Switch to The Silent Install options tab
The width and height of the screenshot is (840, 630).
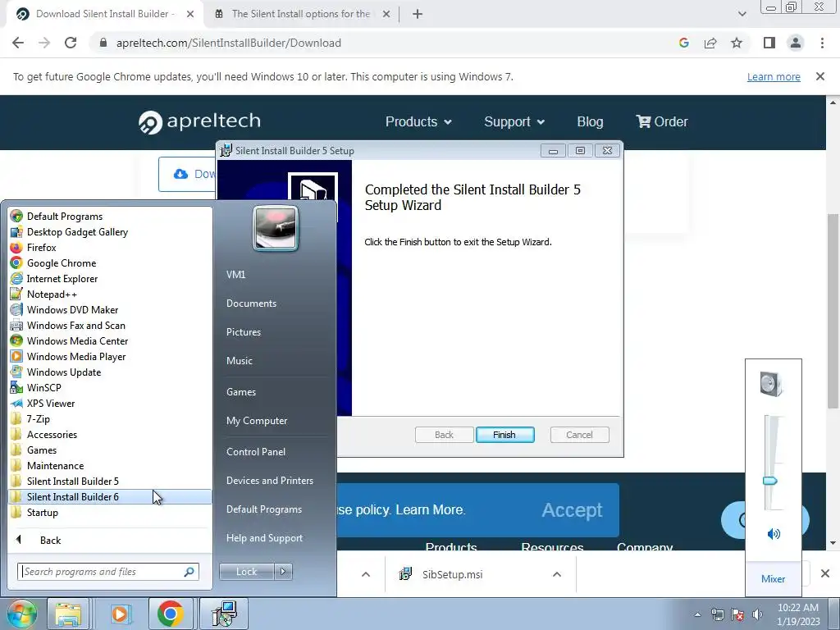(300, 14)
